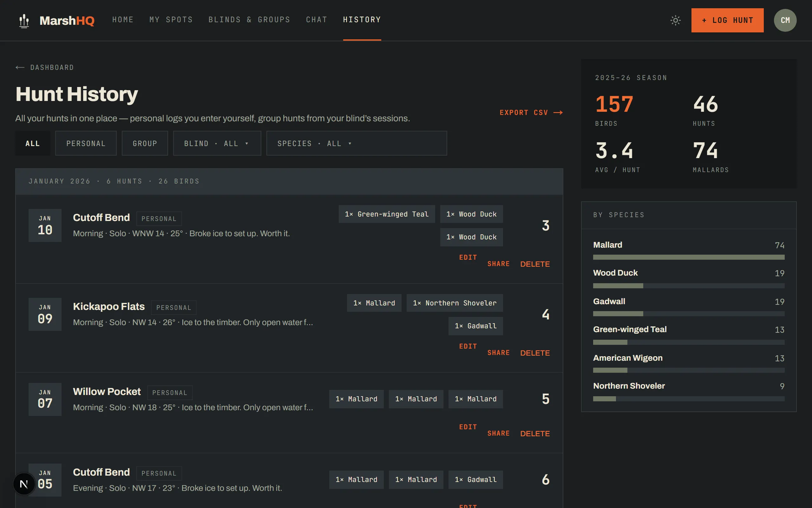Share the Kickapoo Flats hunt
812x508 pixels.
pyautogui.click(x=499, y=353)
